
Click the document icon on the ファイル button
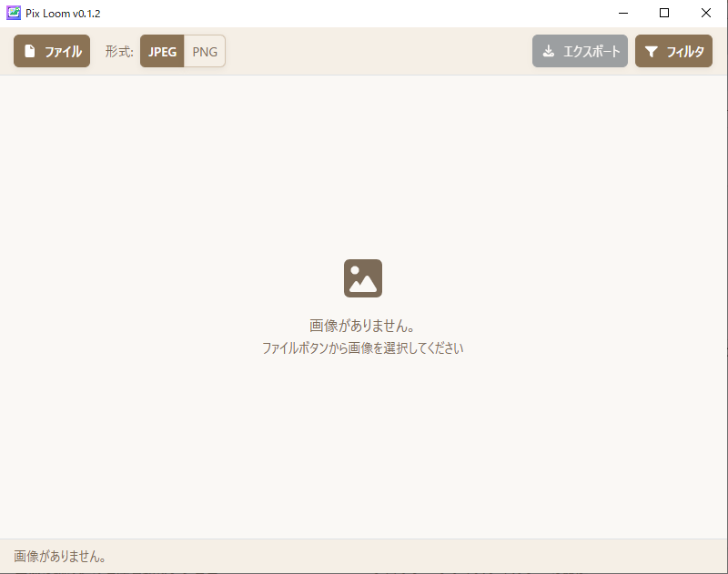point(28,51)
